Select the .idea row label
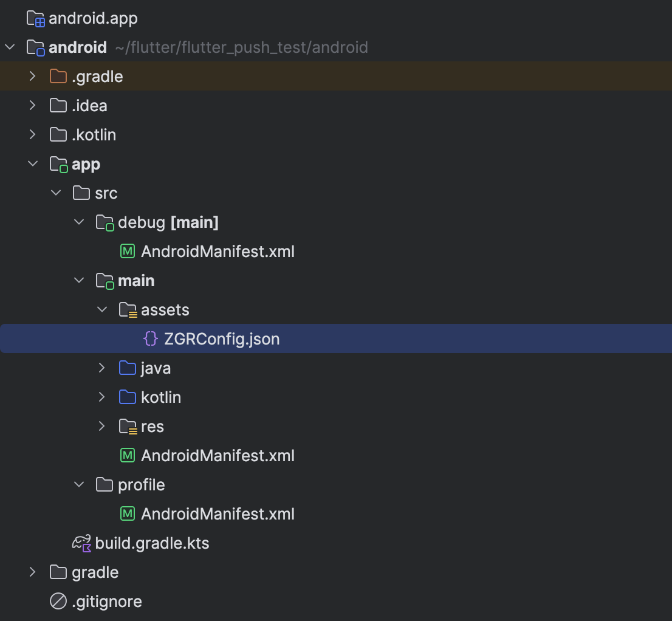 coord(89,106)
